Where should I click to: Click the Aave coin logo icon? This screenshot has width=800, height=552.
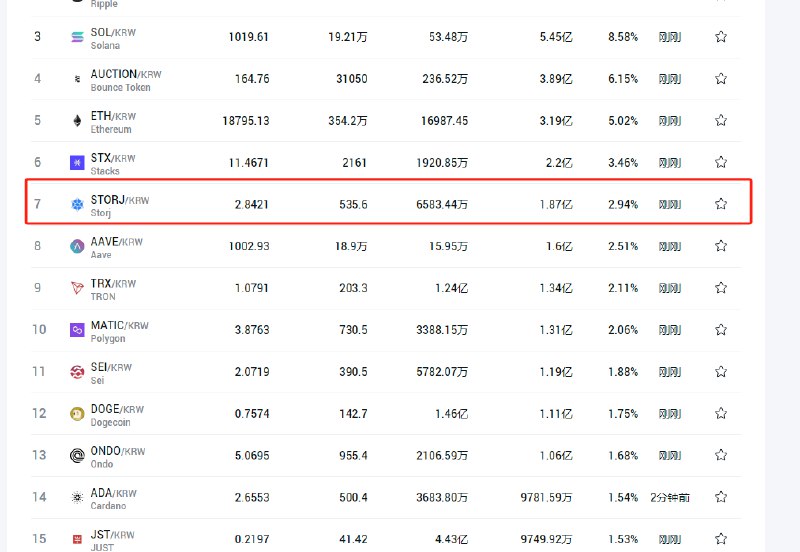(x=77, y=246)
